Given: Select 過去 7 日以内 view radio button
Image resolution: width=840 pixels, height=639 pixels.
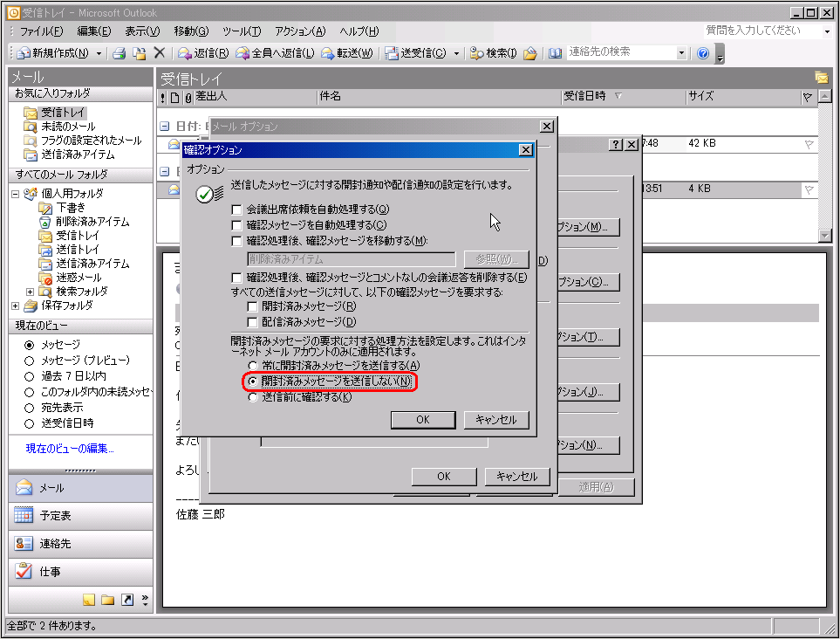Looking at the screenshot, I should click(30, 376).
